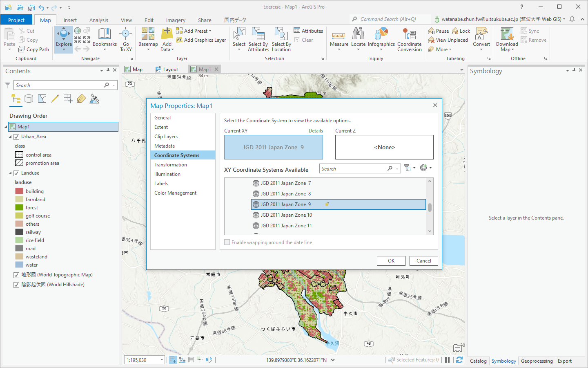Click OK in Map Properties dialog
588x368 pixels.
point(391,261)
